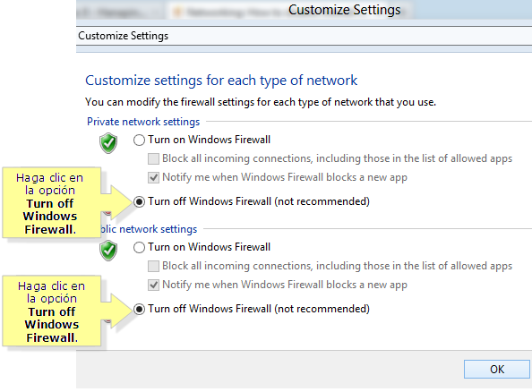The height and width of the screenshot is (392, 532).
Task: Click the Customize Settings breadcrumb text
Action: tap(124, 36)
